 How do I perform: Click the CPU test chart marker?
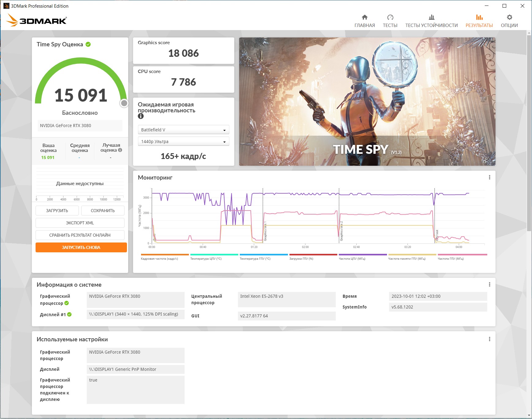437,235
